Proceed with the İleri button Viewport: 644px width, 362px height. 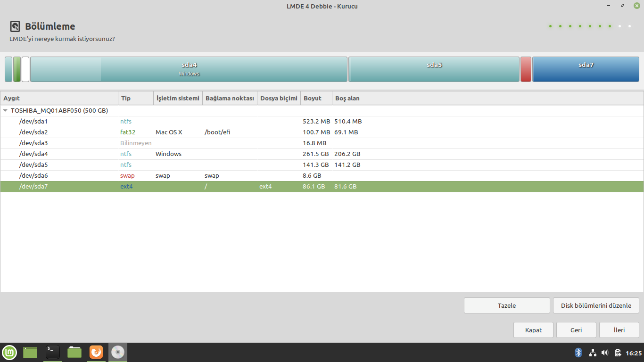pyautogui.click(x=619, y=330)
